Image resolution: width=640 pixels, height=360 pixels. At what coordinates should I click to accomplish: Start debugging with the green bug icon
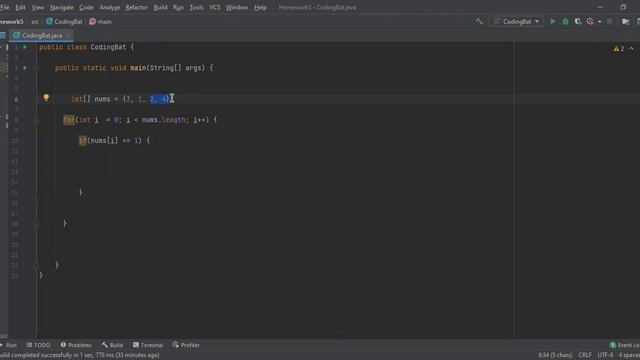(x=565, y=21)
